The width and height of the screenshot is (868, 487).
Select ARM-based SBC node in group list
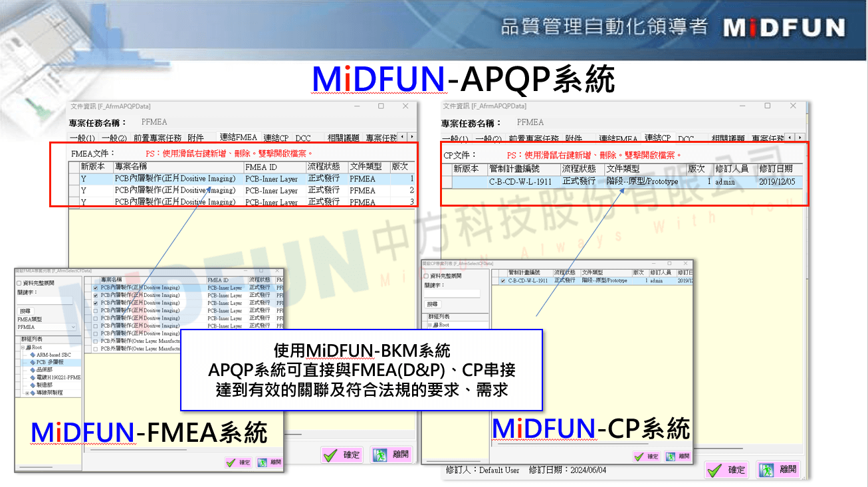[53, 355]
